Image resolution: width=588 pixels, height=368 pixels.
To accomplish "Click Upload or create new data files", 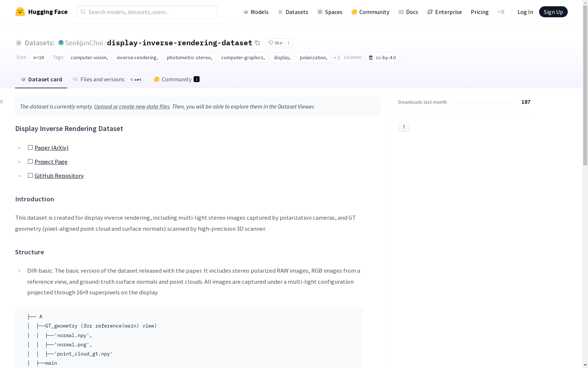I will (132, 106).
